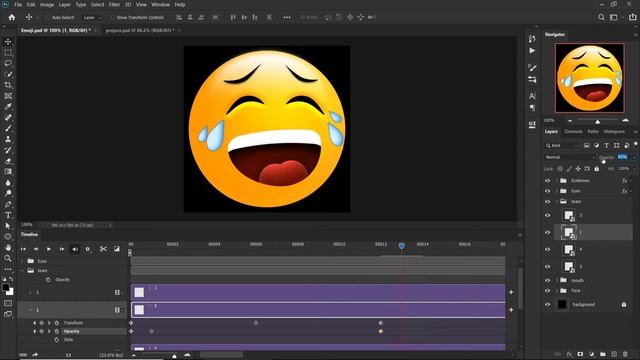The height and width of the screenshot is (360, 640).
Task: Open the Paragraph panel icon
Action: coord(532,108)
